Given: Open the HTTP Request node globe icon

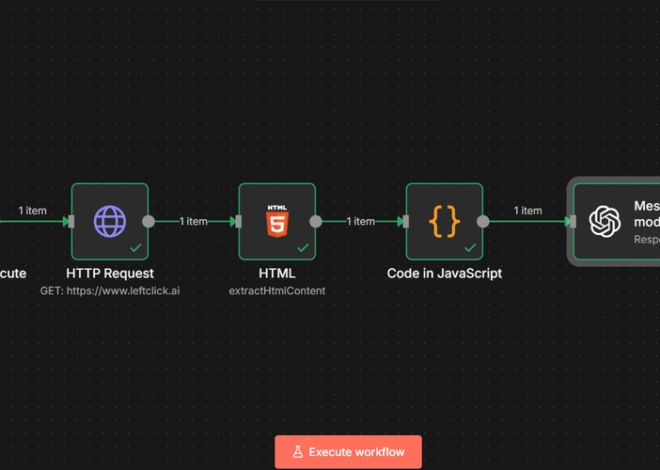Looking at the screenshot, I should (x=110, y=221).
